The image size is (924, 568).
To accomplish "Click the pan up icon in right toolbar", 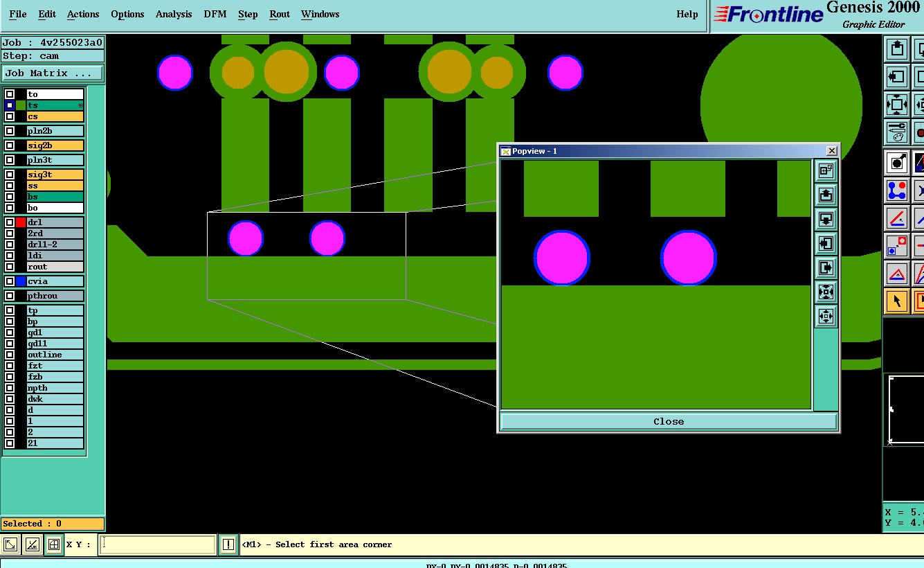I will pyautogui.click(x=897, y=48).
